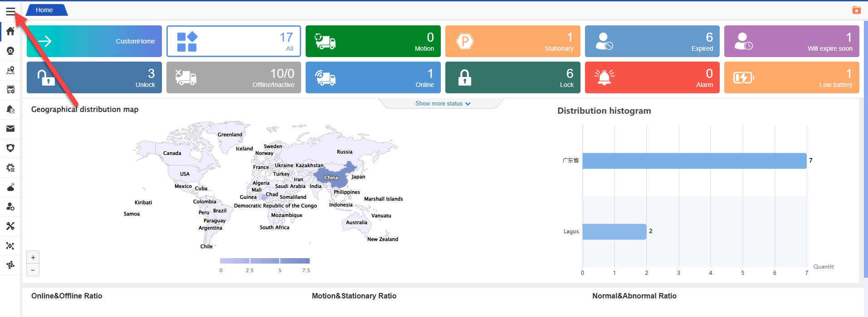
Task: Click the Expired devices tile
Action: tap(652, 41)
